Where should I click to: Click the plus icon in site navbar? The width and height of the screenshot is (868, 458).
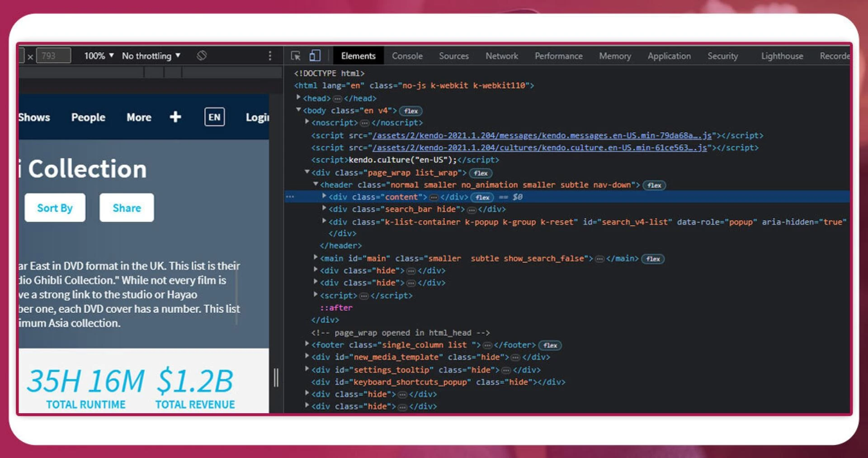(175, 117)
